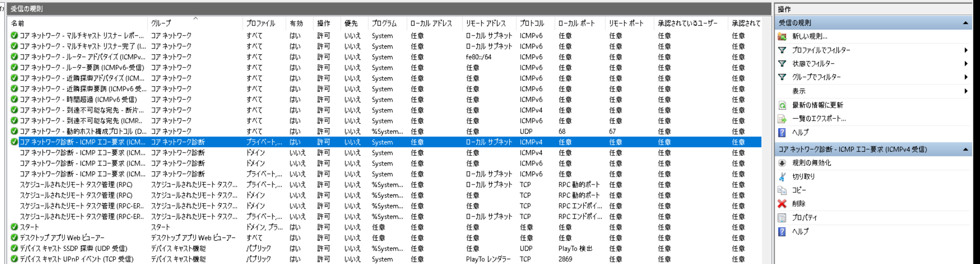Click green check icon of the highlighted ICMP エコー要求 rule
This screenshot has width=980, height=264.
(14, 142)
